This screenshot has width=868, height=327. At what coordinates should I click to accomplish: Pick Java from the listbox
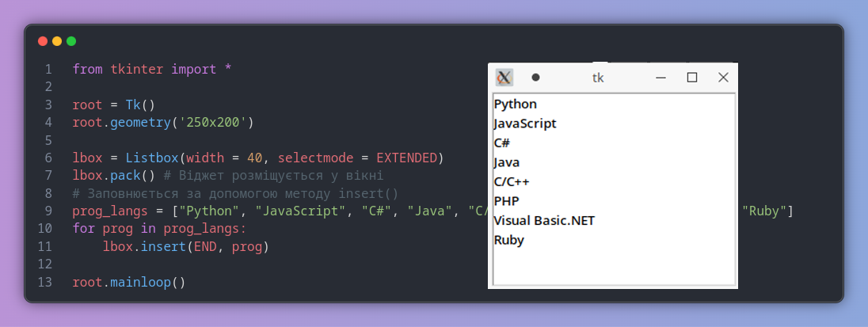pyautogui.click(x=506, y=162)
